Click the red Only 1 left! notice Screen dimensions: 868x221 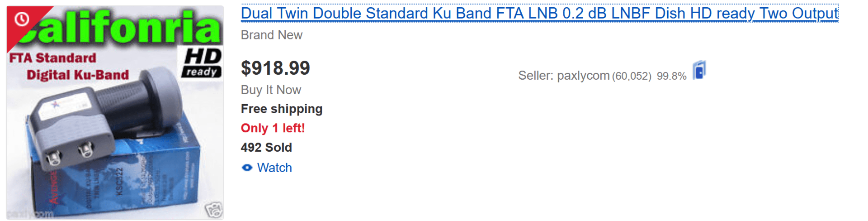(x=273, y=128)
